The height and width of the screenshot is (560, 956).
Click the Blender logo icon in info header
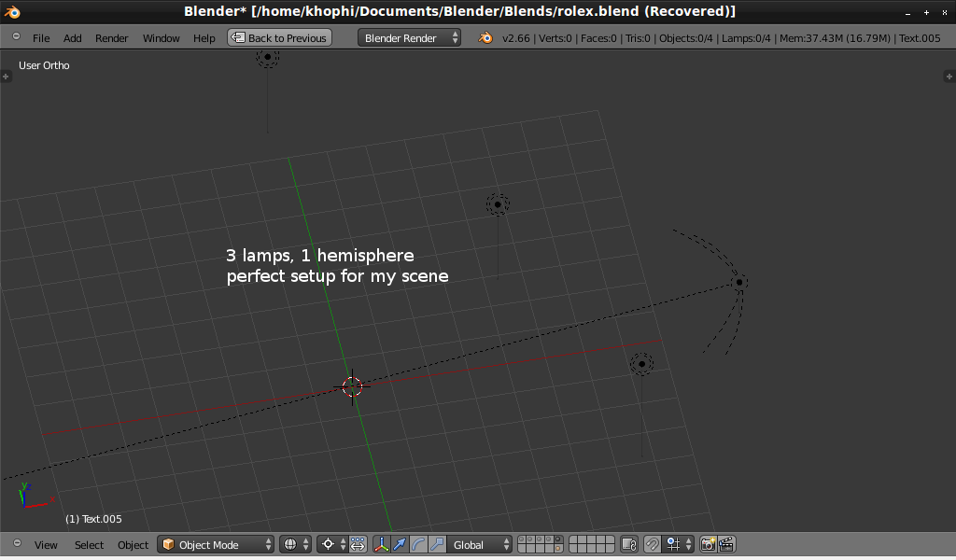485,38
